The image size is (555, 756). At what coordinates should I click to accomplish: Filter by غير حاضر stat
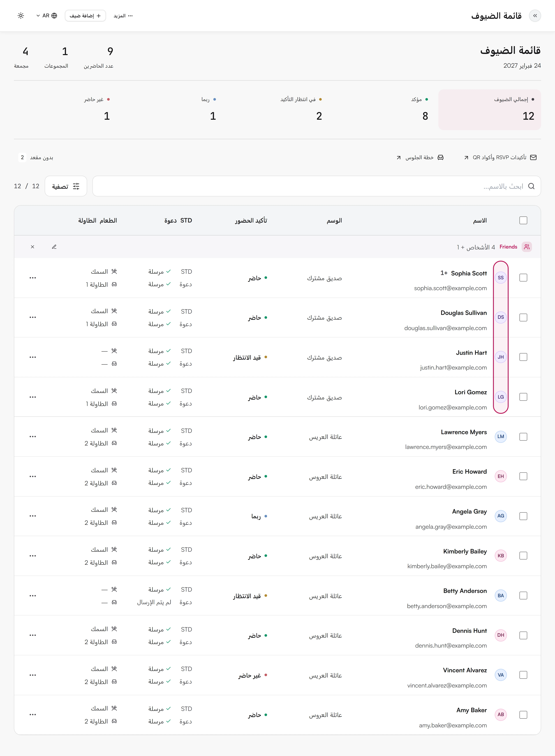pos(65,110)
